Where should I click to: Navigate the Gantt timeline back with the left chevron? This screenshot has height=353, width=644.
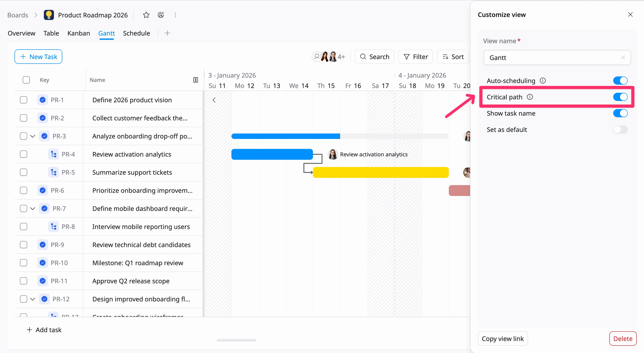[x=214, y=100]
